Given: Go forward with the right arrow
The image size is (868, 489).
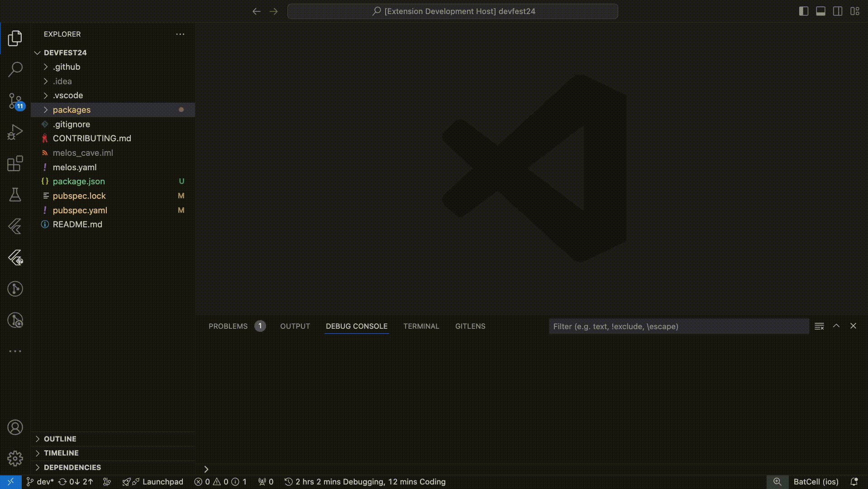Looking at the screenshot, I should click(274, 11).
